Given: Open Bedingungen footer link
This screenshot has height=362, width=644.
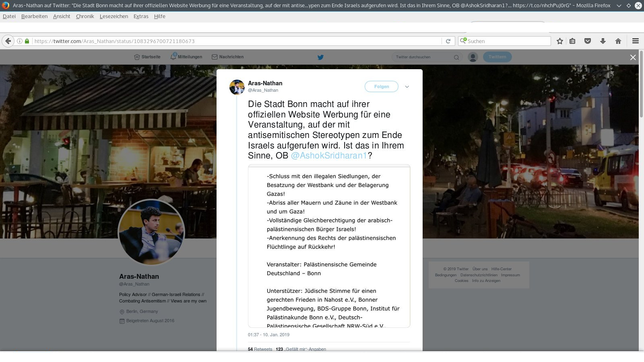Looking at the screenshot, I should coord(446,275).
